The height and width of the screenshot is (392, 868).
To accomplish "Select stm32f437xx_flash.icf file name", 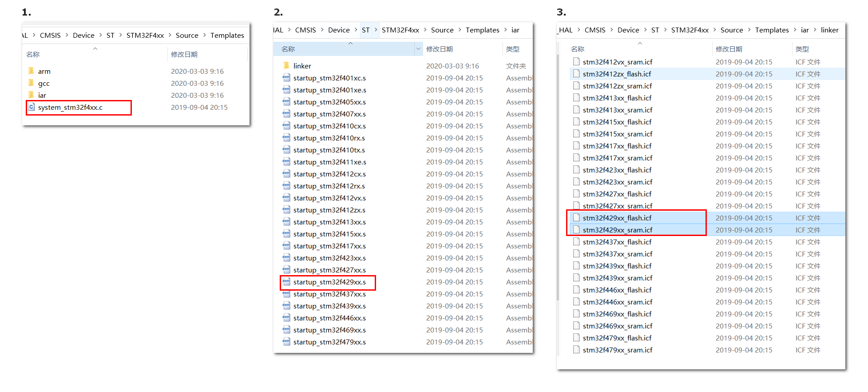I will (x=617, y=242).
